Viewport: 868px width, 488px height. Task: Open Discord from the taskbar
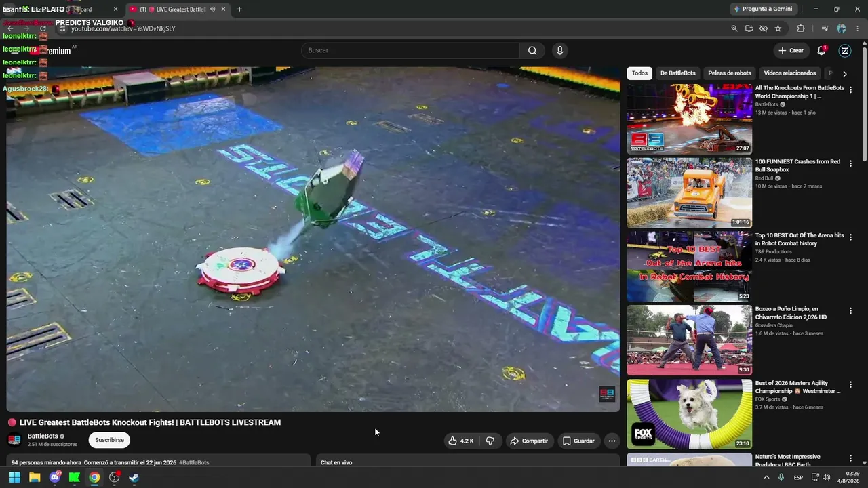[55, 477]
